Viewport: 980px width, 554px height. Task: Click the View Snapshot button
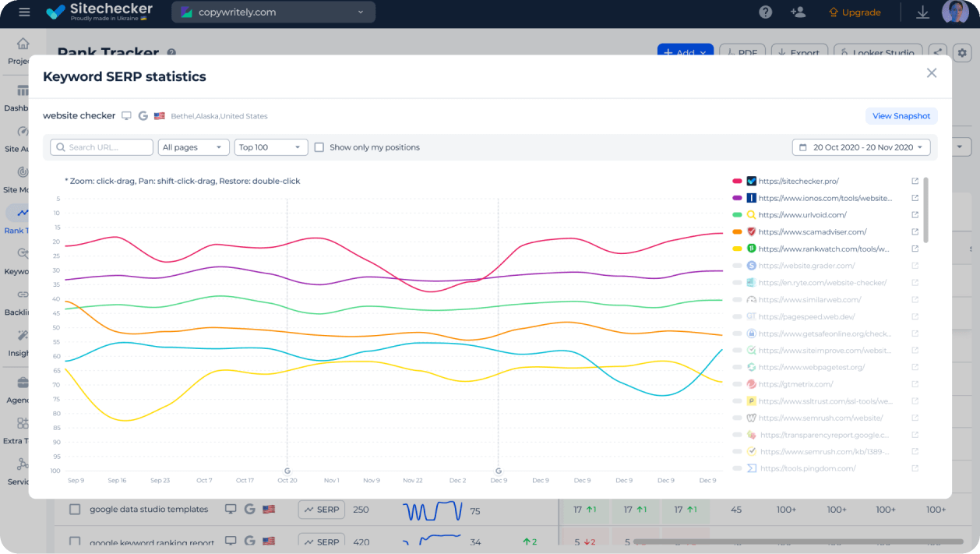coord(901,116)
